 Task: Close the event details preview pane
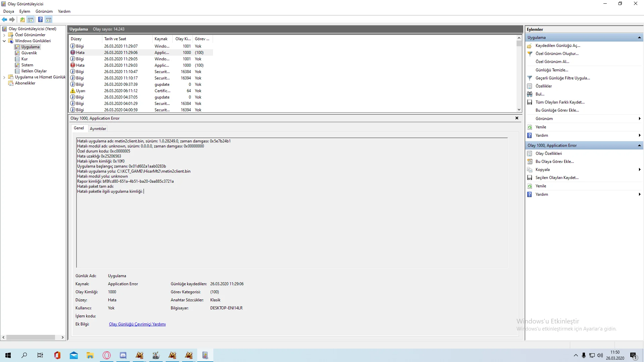click(x=517, y=118)
